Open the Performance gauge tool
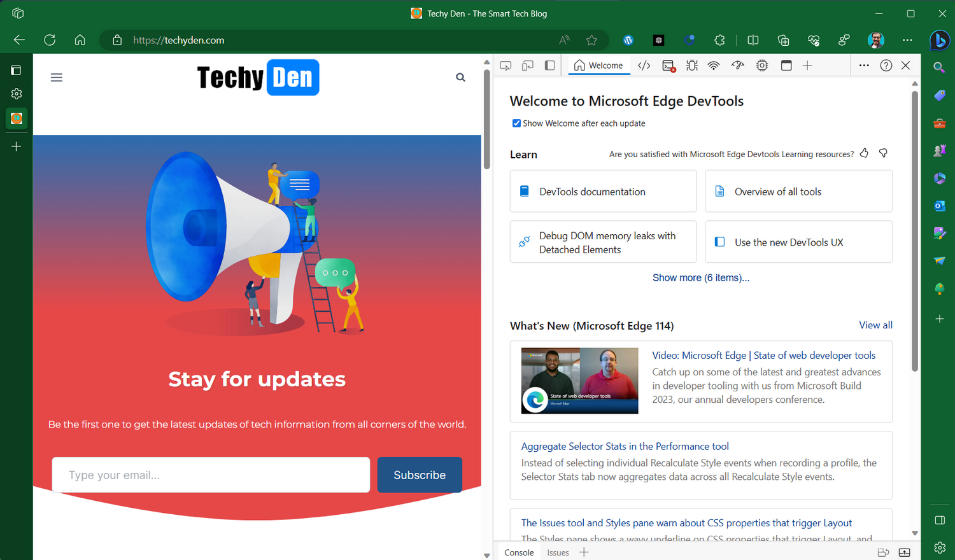 point(738,66)
